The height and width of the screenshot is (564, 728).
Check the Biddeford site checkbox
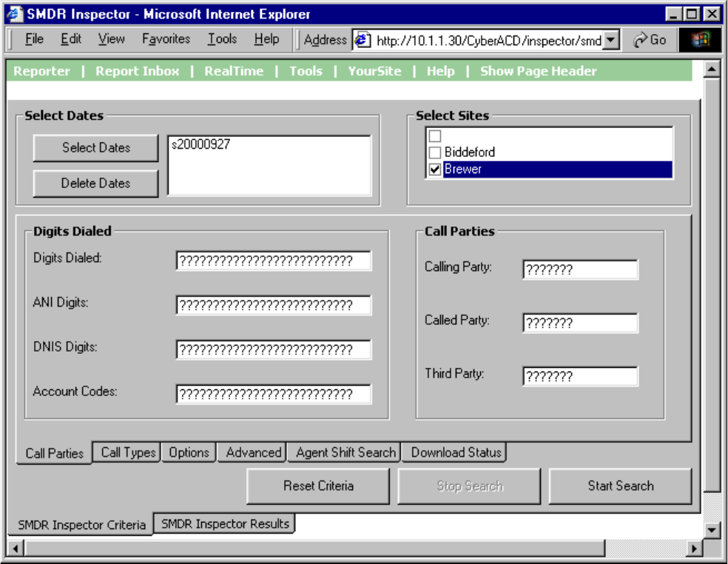click(x=435, y=152)
